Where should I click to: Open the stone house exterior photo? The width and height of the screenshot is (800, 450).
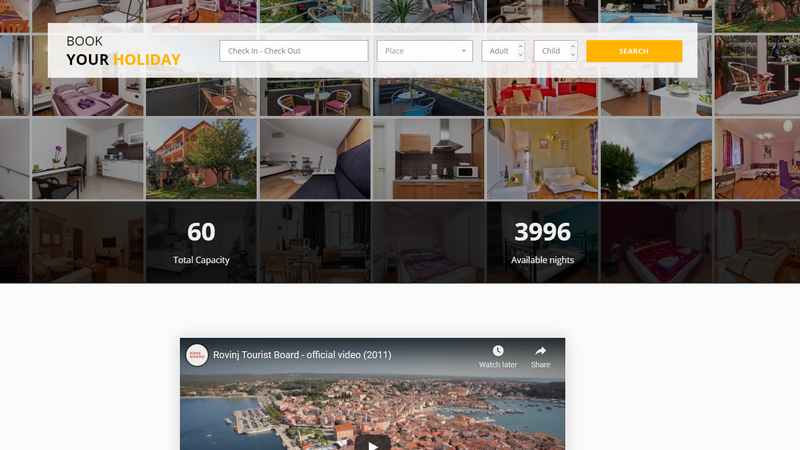click(655, 159)
